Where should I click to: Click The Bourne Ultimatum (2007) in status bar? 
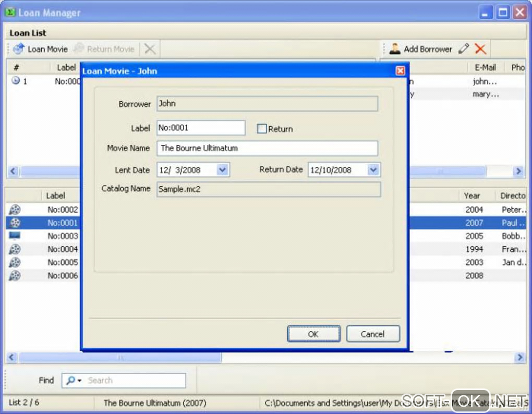coord(155,403)
